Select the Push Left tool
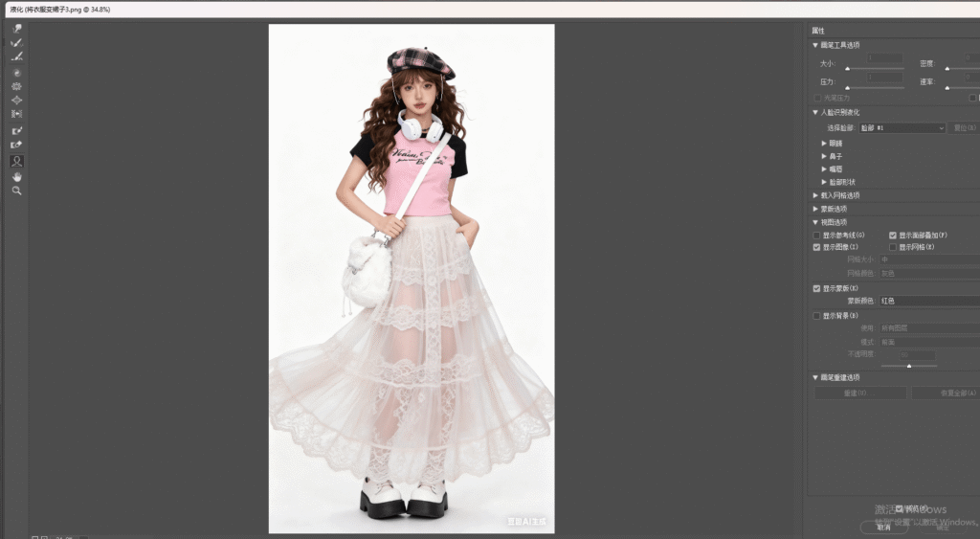This screenshot has width=980, height=539. [16, 113]
